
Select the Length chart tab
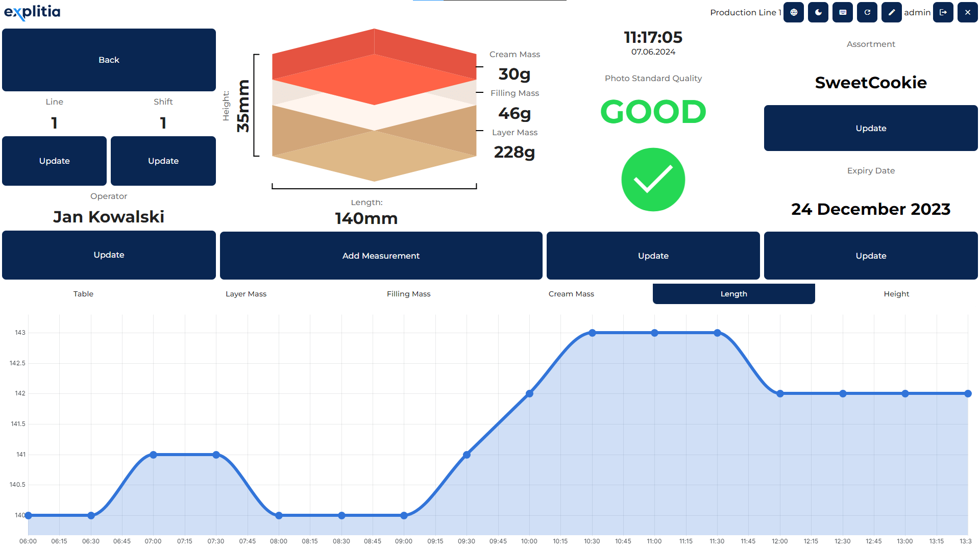point(734,294)
